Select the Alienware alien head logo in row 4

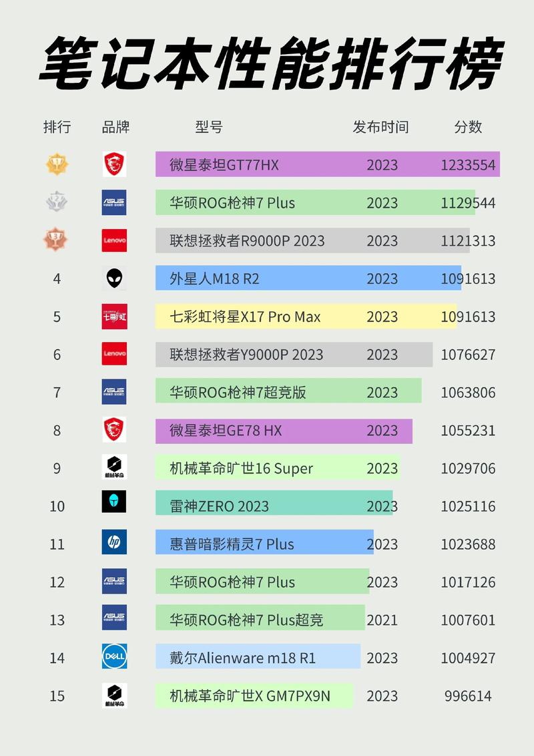click(x=114, y=278)
